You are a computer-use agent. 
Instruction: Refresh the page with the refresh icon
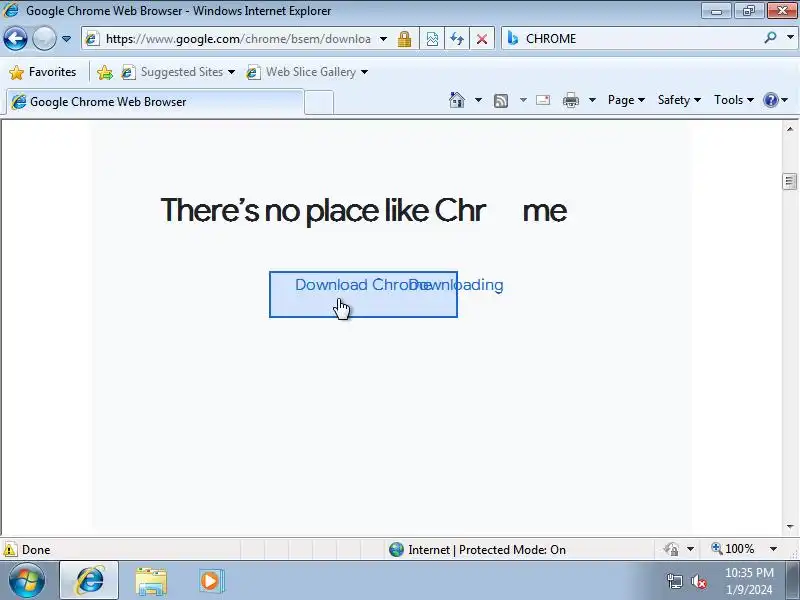(457, 39)
